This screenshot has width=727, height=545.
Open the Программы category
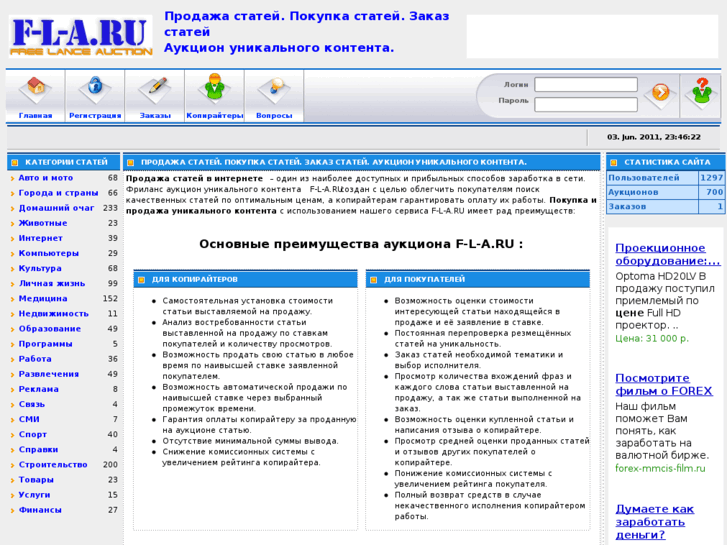(45, 344)
